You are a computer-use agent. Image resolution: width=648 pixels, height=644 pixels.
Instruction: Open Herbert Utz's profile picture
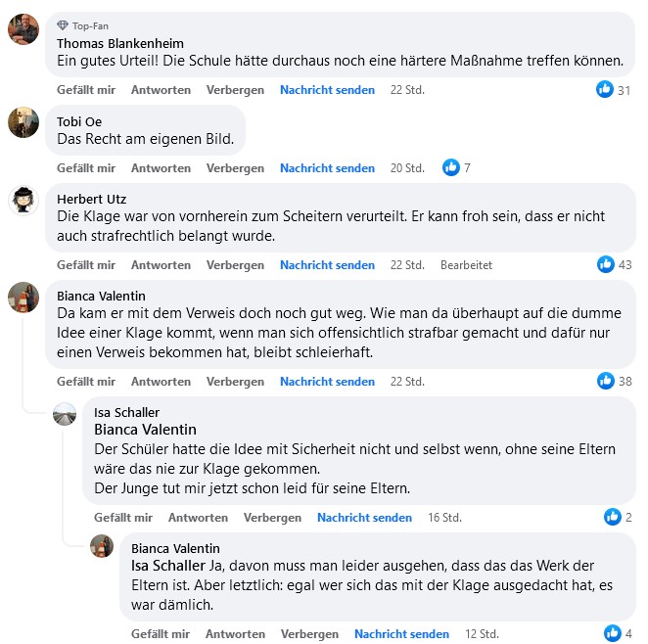coord(23,200)
